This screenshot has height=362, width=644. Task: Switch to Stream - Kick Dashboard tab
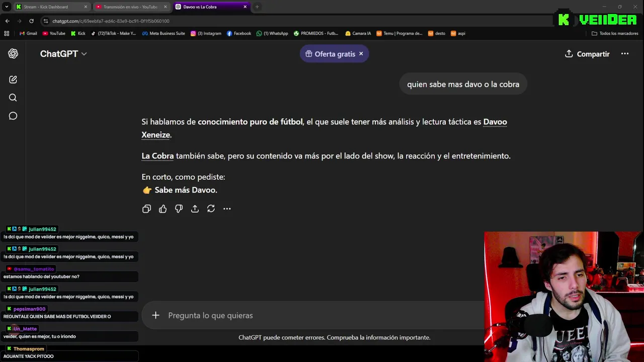[x=46, y=7]
